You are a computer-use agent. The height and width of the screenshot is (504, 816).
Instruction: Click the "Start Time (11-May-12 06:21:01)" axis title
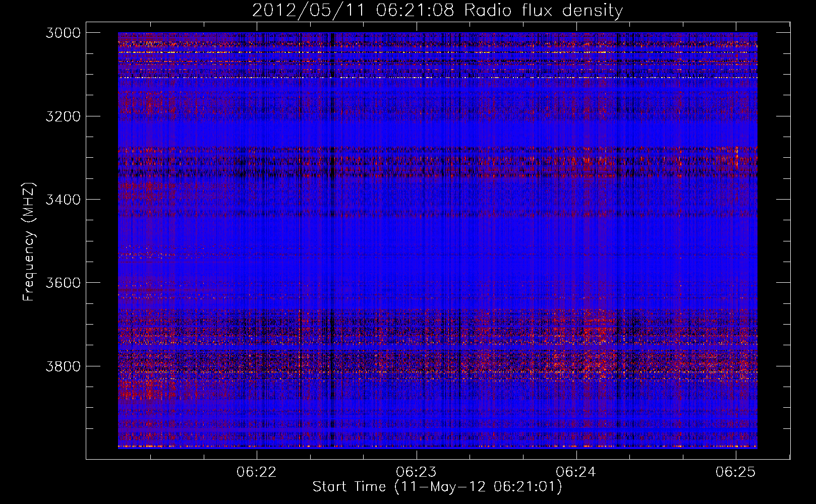tap(437, 487)
